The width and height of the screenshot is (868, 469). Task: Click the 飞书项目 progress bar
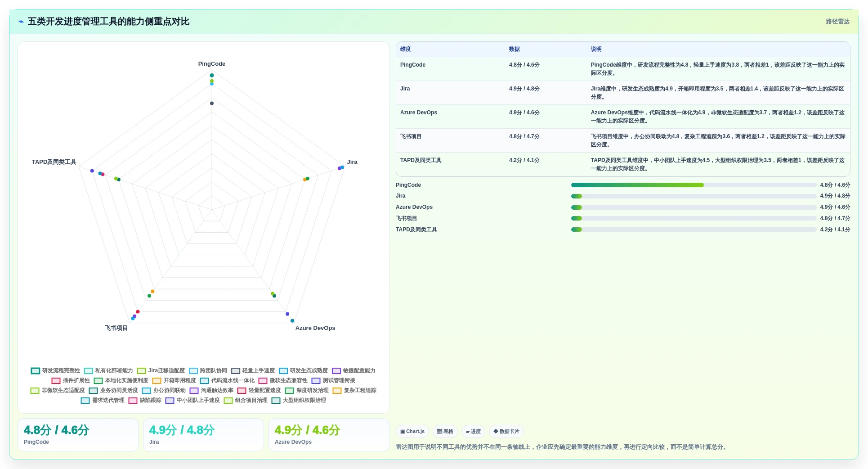pyautogui.click(x=694, y=218)
